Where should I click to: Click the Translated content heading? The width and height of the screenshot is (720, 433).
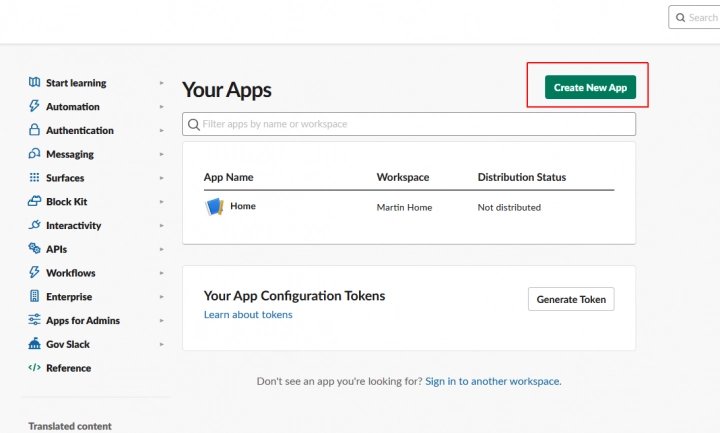pyautogui.click(x=70, y=426)
